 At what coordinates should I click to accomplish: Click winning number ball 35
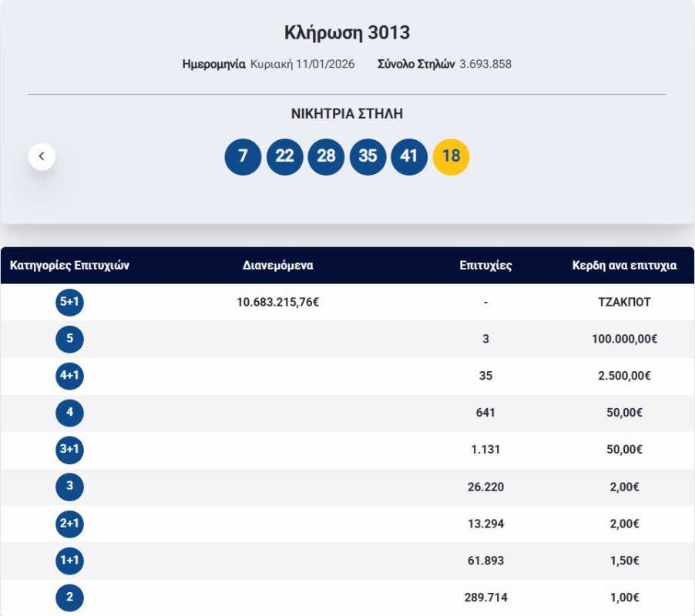(x=368, y=156)
